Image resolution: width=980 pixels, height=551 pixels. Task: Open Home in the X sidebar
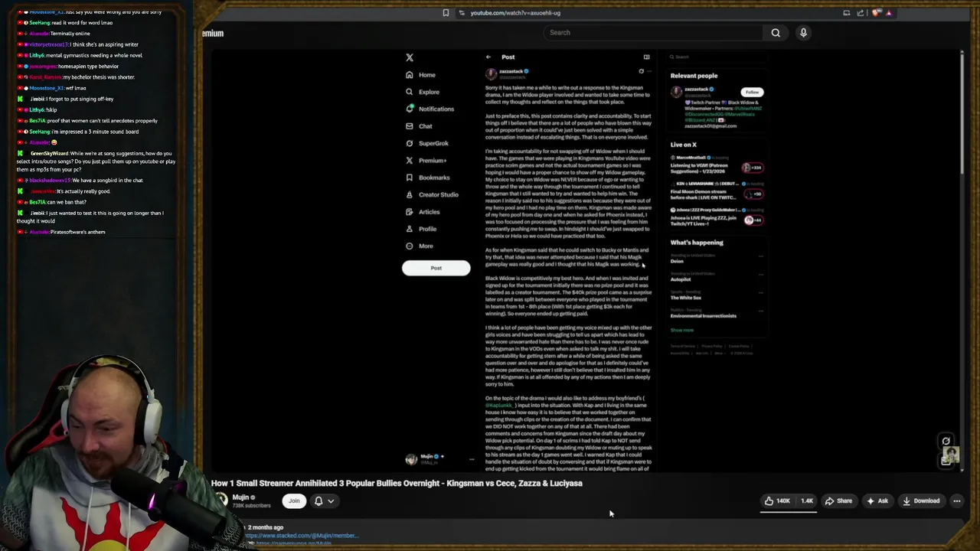pyautogui.click(x=421, y=75)
